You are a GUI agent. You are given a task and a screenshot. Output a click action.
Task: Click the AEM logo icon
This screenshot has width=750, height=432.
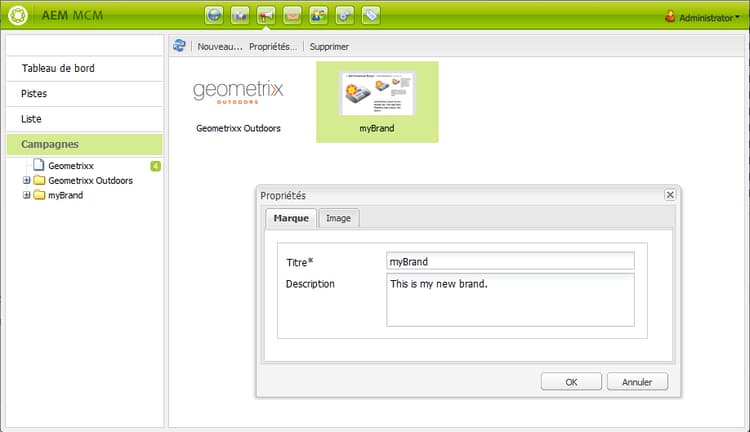point(18,15)
